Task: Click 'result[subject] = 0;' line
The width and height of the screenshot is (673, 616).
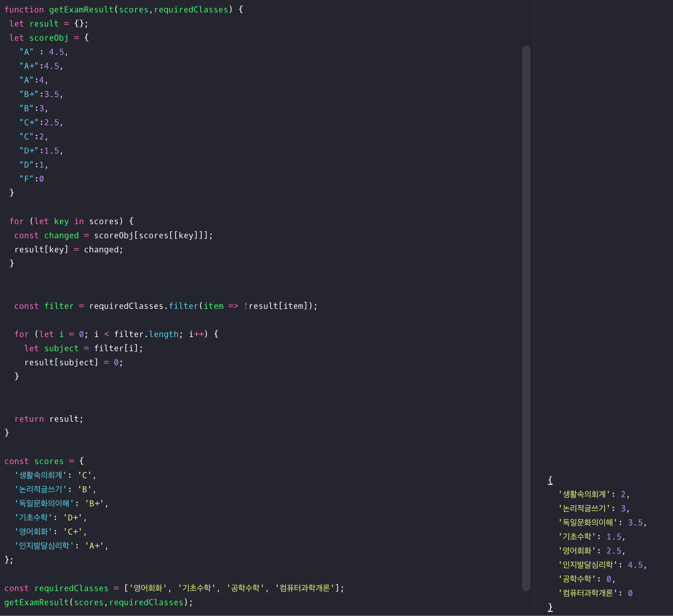Action: tap(74, 362)
